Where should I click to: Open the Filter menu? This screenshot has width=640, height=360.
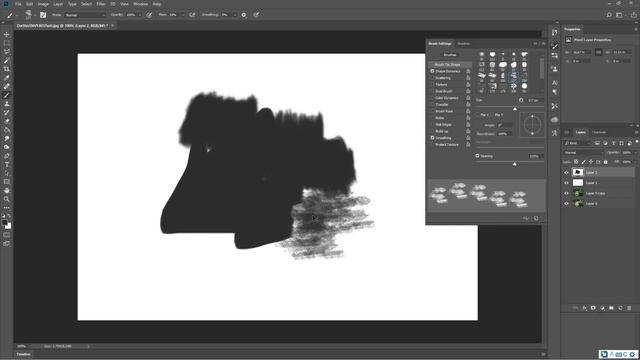pos(101,4)
